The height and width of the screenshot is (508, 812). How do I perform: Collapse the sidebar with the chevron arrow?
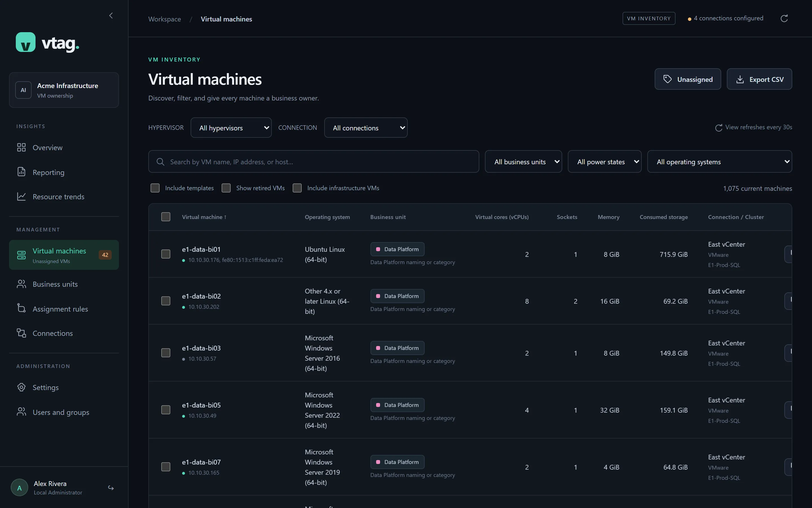click(111, 16)
